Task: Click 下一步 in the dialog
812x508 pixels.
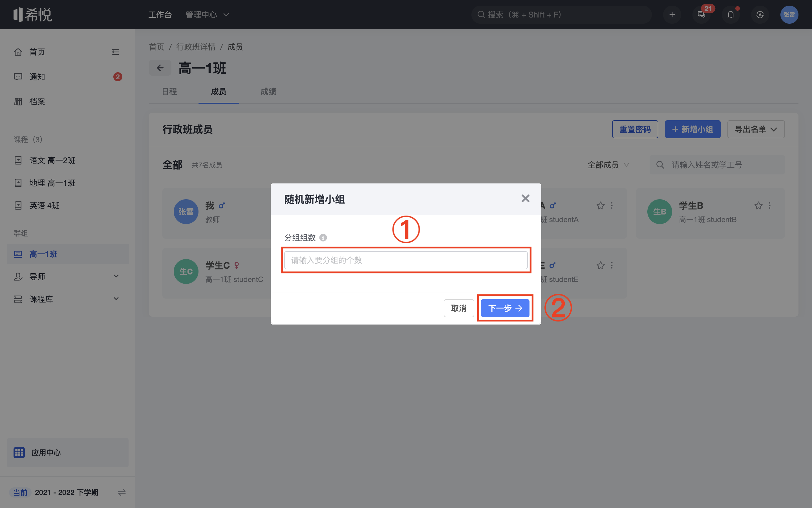Action: click(x=505, y=308)
